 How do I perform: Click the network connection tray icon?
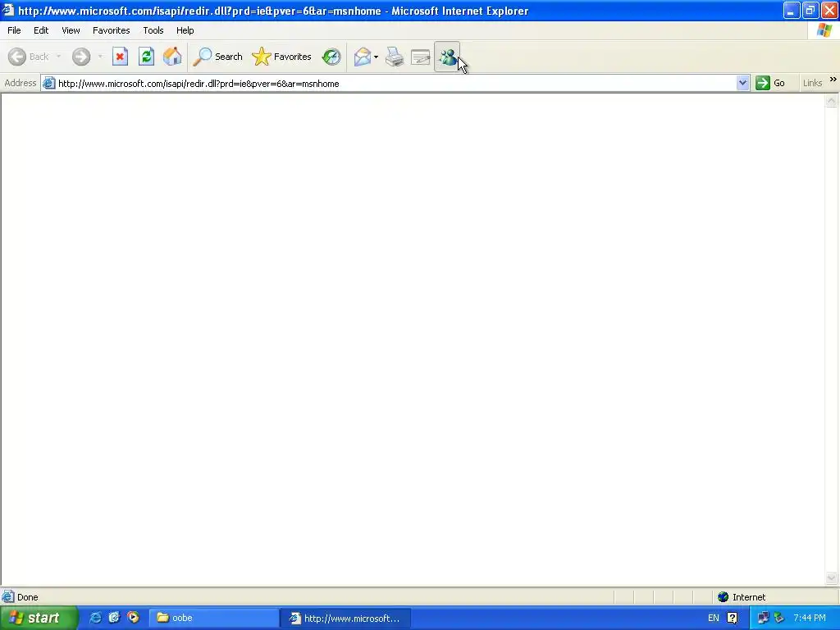tap(763, 619)
